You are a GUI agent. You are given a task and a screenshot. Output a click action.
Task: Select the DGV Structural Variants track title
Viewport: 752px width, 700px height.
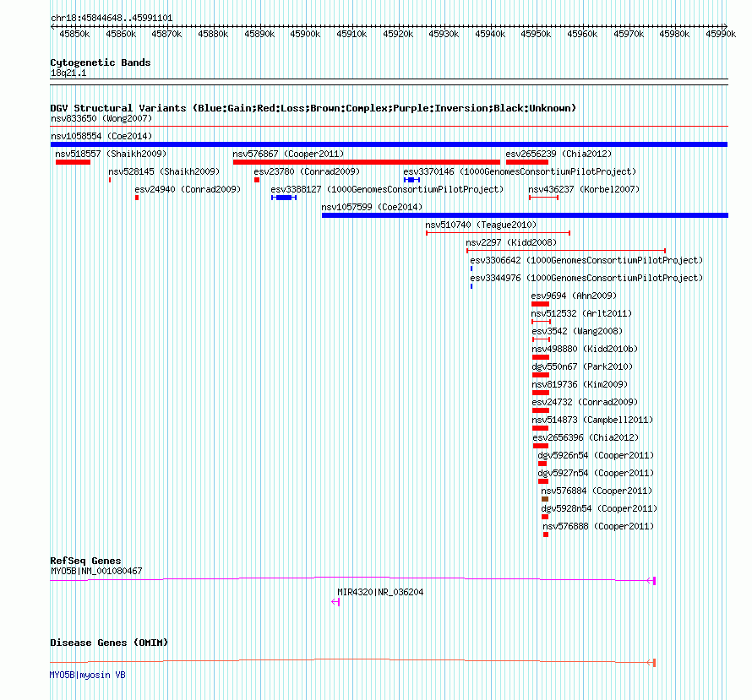[313, 108]
